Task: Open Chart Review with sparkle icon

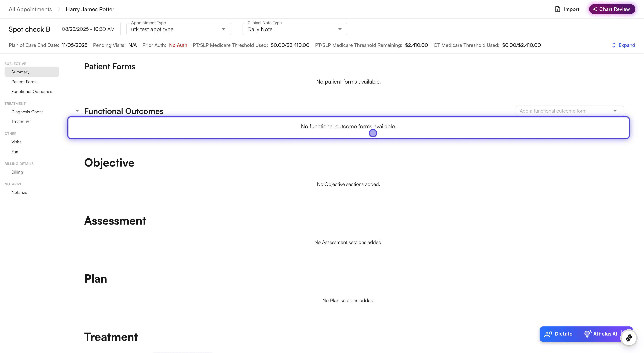Action: click(x=612, y=9)
